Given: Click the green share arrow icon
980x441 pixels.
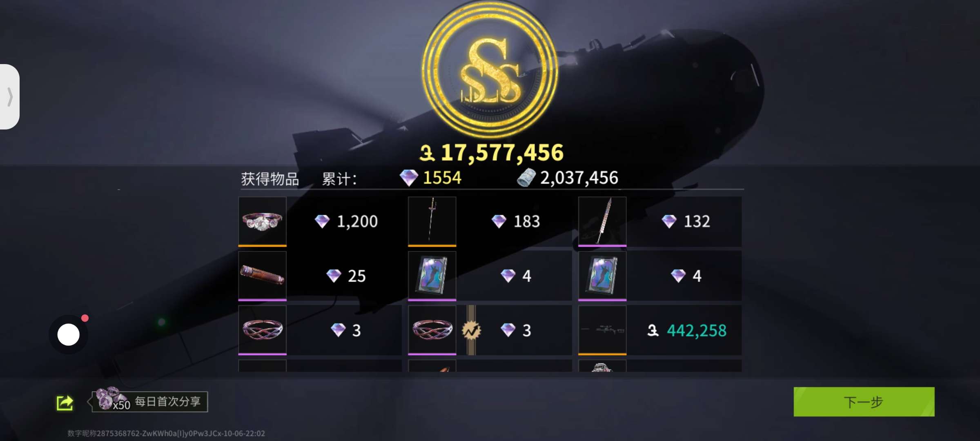Looking at the screenshot, I should [65, 403].
